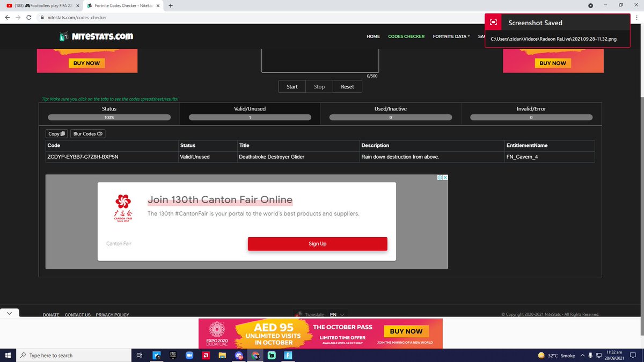This screenshot has width=644, height=362.
Task: Open a new browser tab with plus icon
Action: tap(170, 5)
